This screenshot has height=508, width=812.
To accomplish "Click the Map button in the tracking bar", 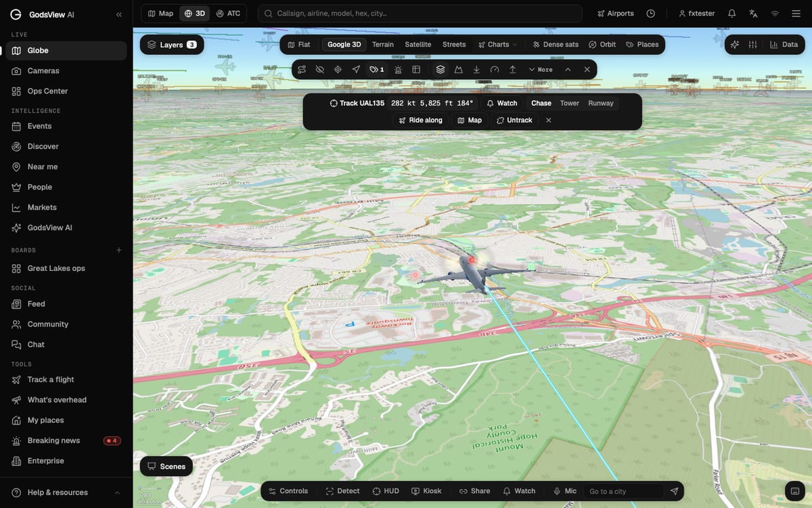I will [x=470, y=120].
